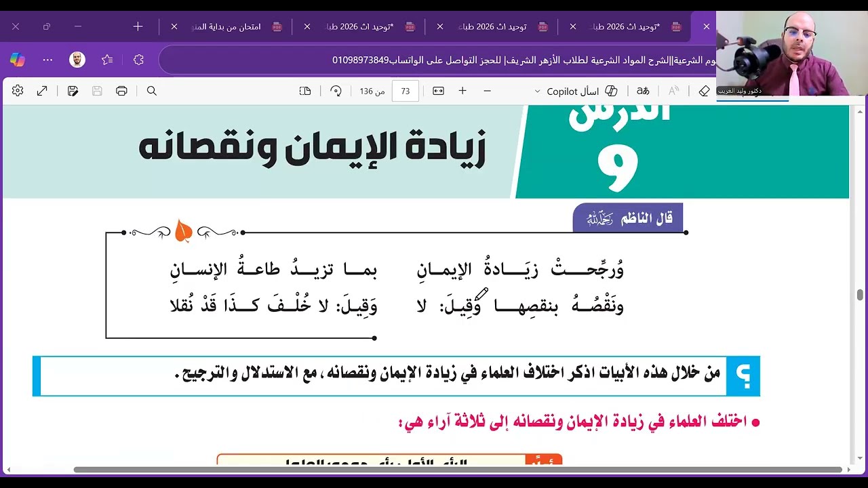The width and height of the screenshot is (868, 488).
Task: Click the presenter webcam thumbnail
Action: [791, 53]
